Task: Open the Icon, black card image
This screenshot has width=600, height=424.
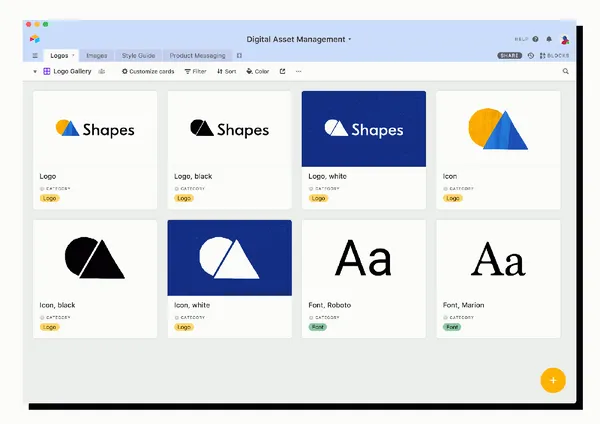Action: tap(95, 258)
